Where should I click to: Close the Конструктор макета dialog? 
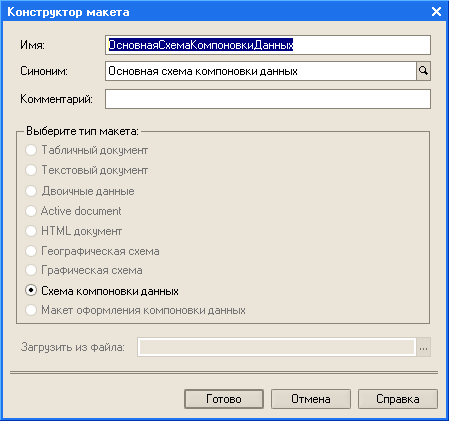coord(436,12)
